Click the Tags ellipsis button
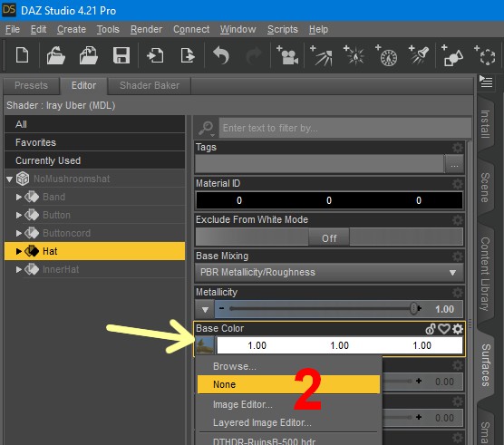Screen dimensions: 504x445 454,165
